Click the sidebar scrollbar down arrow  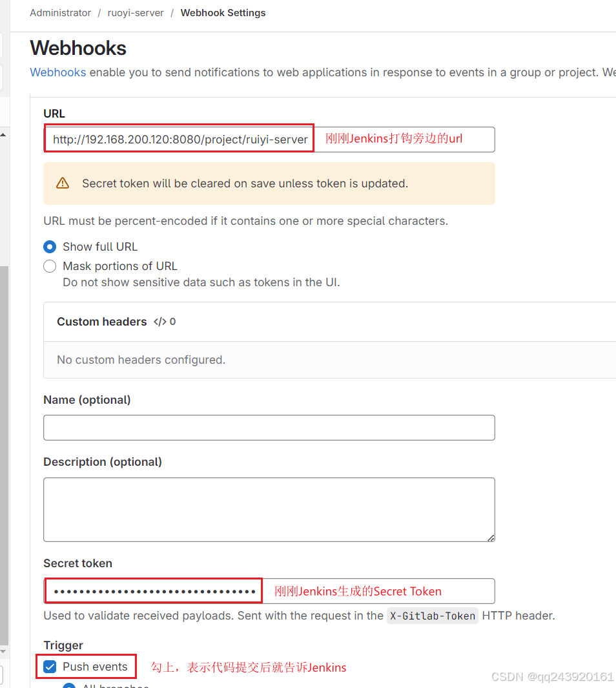[3, 651]
